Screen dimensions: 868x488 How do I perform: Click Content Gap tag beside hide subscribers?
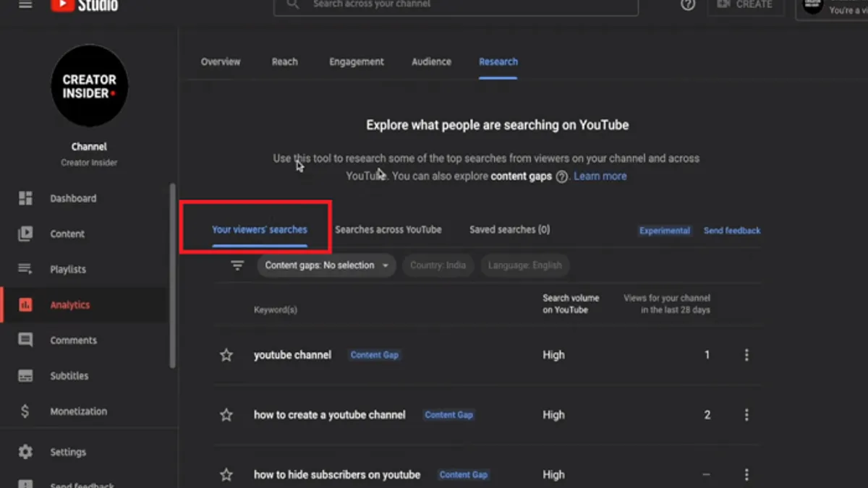point(464,475)
